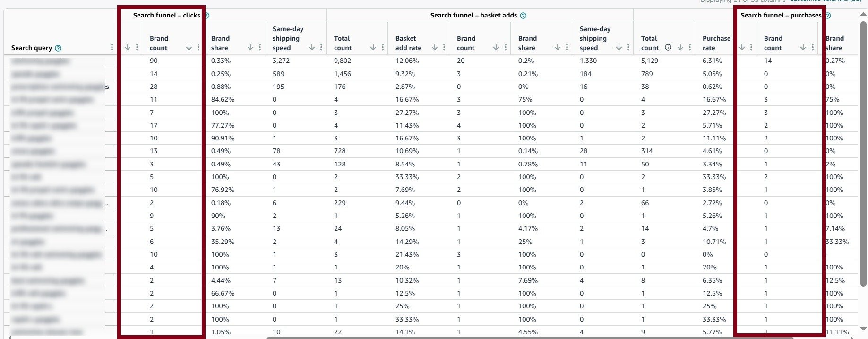The height and width of the screenshot is (339, 868).
Task: Sort by purchases Brand count arrow
Action: [803, 47]
